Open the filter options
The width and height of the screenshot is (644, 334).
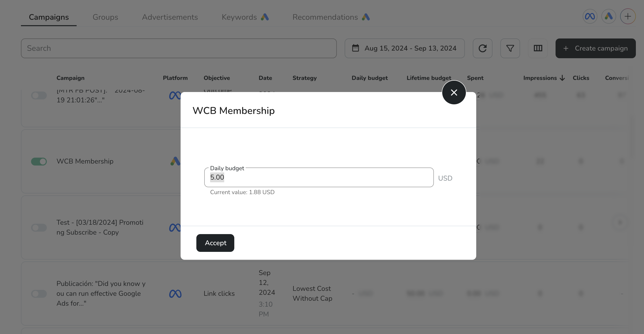[x=510, y=48]
